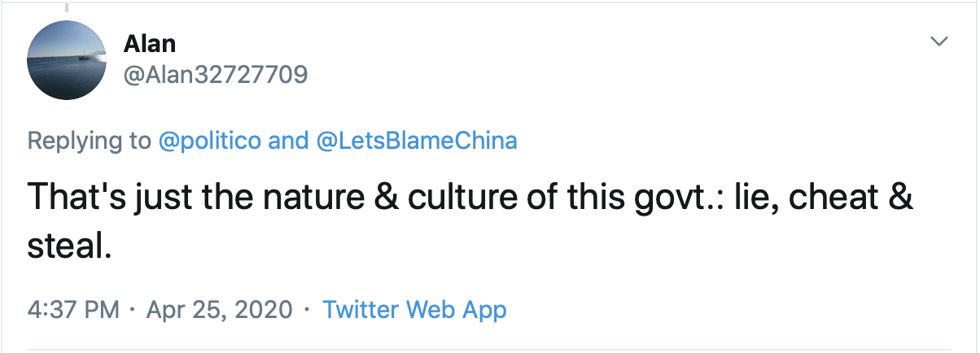Click the @Alan32727709 handle
Screen dimensions: 980x353
click(216, 75)
